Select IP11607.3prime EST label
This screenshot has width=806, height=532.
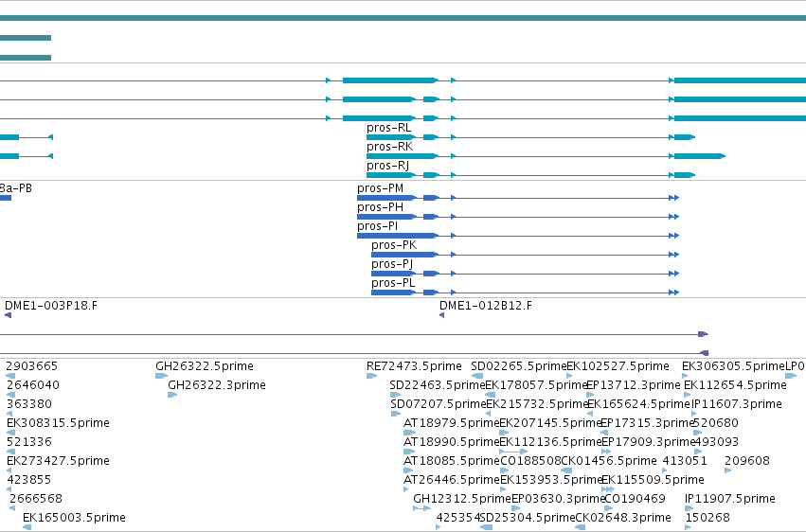point(736,404)
